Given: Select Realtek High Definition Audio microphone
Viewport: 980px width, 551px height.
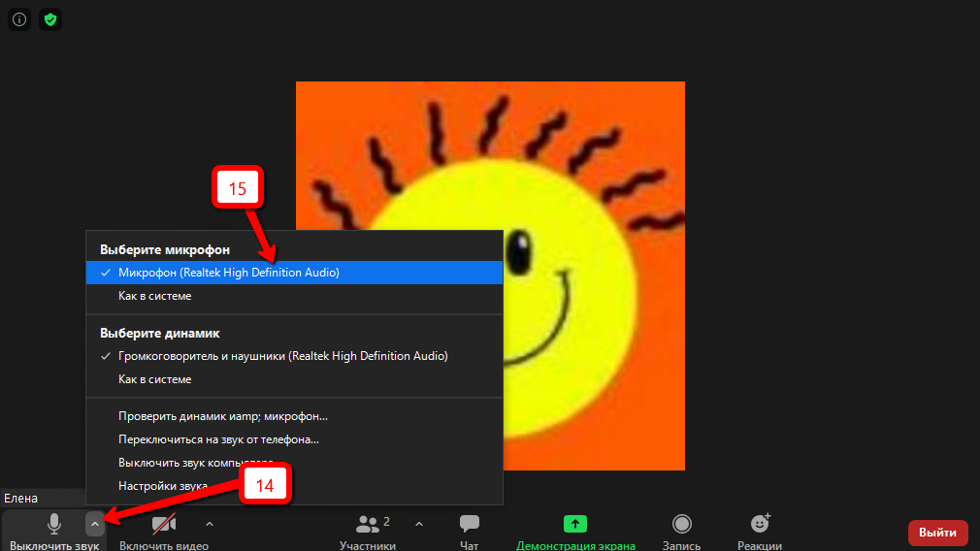Looking at the screenshot, I should pos(229,273).
